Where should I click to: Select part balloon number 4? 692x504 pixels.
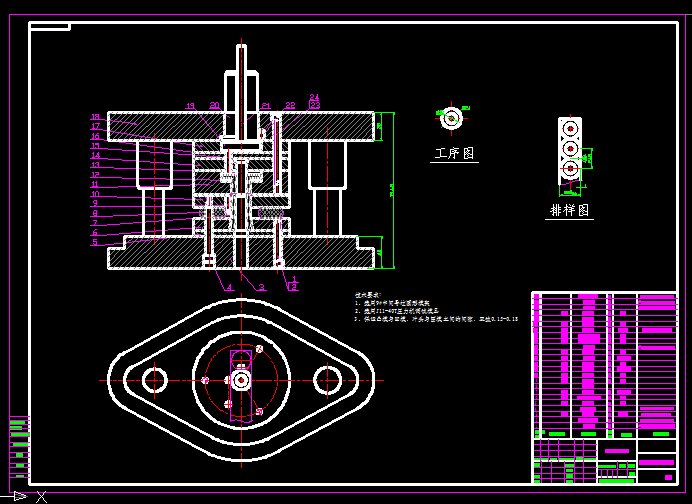(229, 288)
